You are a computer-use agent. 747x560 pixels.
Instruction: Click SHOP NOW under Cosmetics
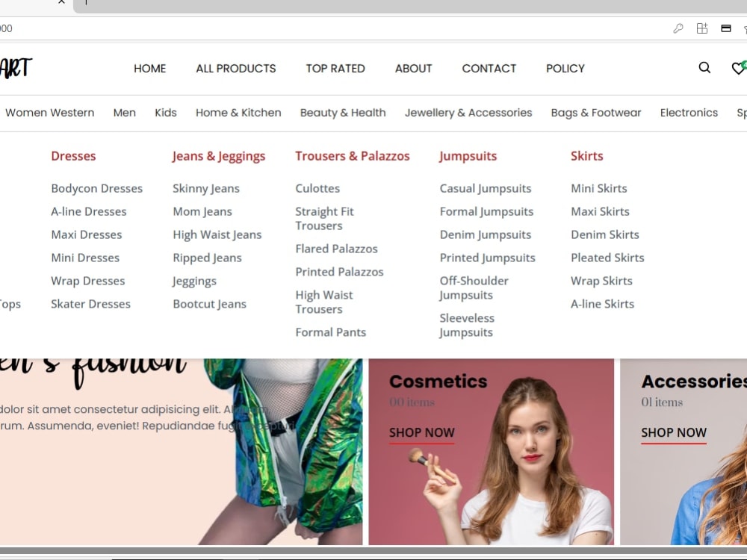click(x=421, y=433)
